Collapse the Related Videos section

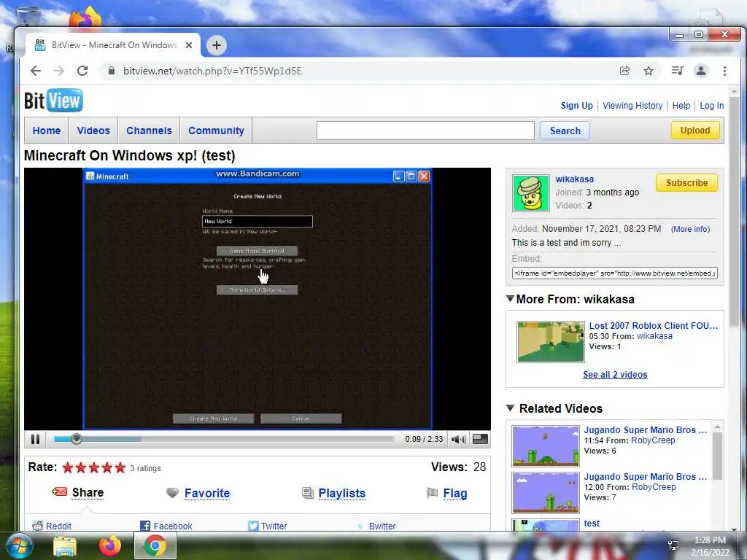pos(510,408)
